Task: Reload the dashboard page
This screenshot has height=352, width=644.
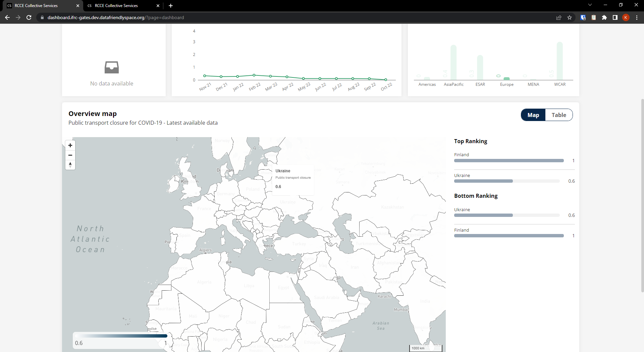Action: [29, 17]
